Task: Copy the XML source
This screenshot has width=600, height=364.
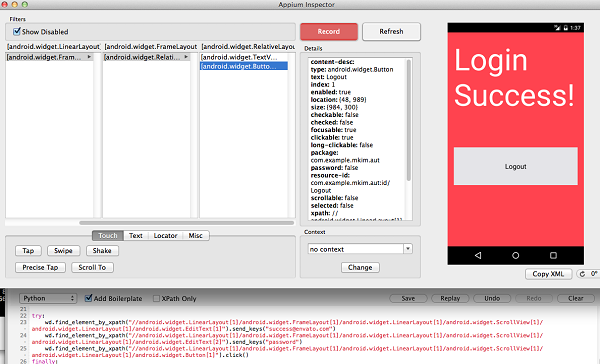Action: click(548, 274)
